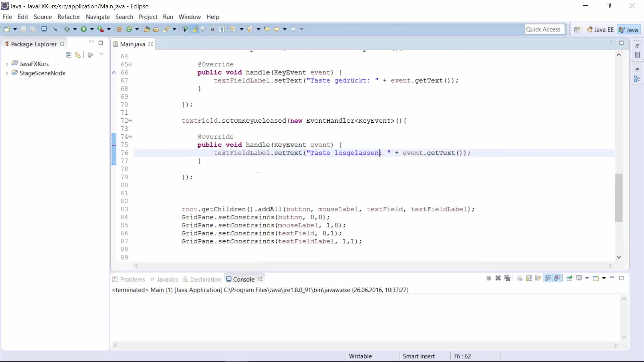Switch to the Javadoc tab
644x362 pixels.
click(x=164, y=279)
